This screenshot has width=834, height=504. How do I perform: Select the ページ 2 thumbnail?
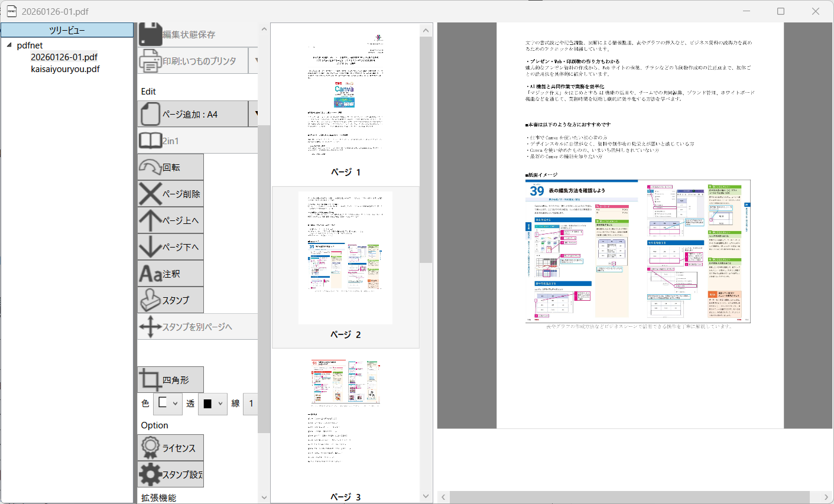point(345,256)
